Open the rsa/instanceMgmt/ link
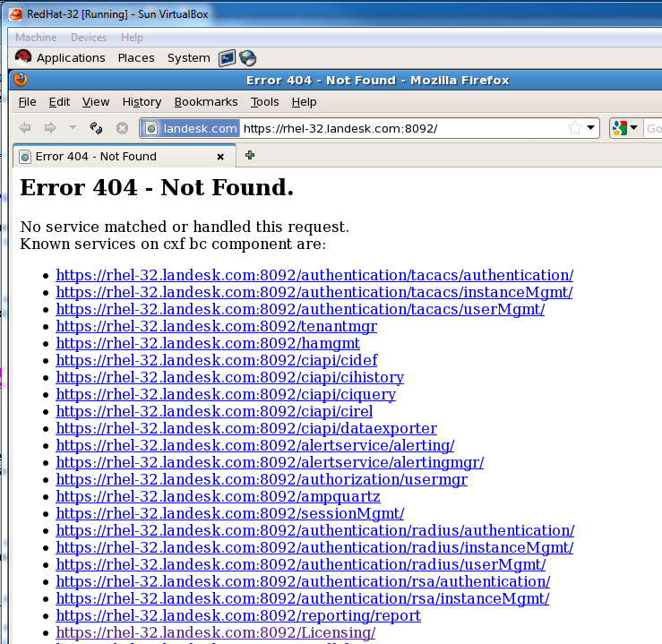This screenshot has height=644, width=662. (303, 598)
